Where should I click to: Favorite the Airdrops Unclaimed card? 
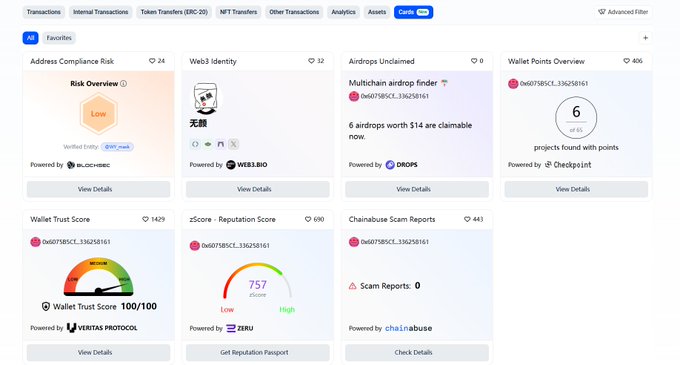(x=474, y=61)
